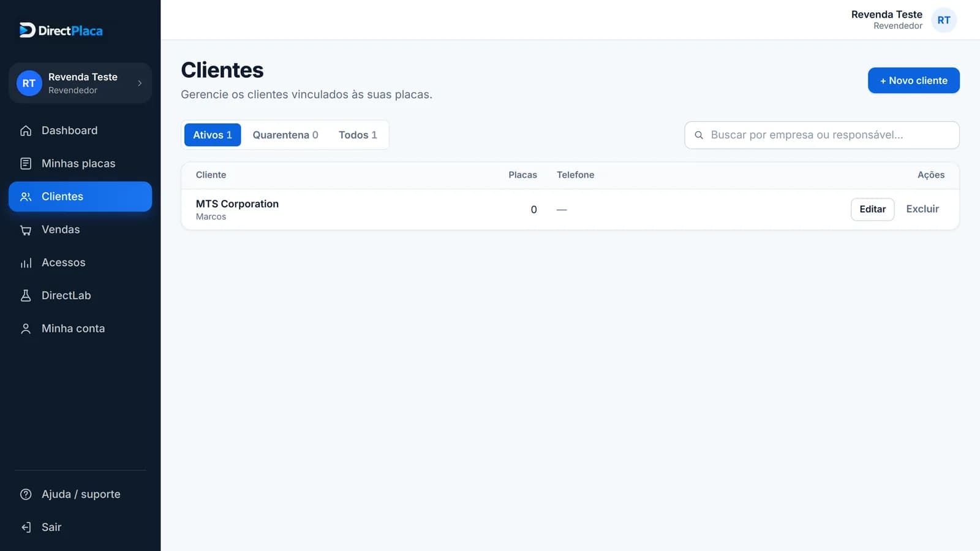
Task: Click the Ajuda / suporte question mark icon
Action: [x=26, y=494]
